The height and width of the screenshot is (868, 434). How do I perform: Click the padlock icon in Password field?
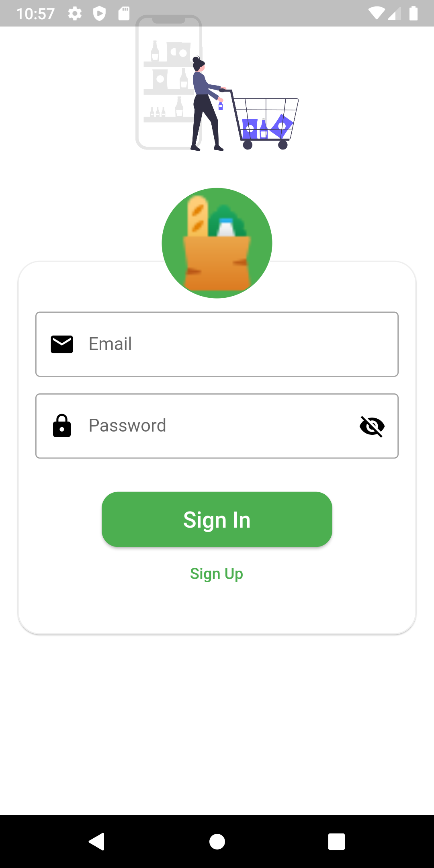(x=62, y=426)
